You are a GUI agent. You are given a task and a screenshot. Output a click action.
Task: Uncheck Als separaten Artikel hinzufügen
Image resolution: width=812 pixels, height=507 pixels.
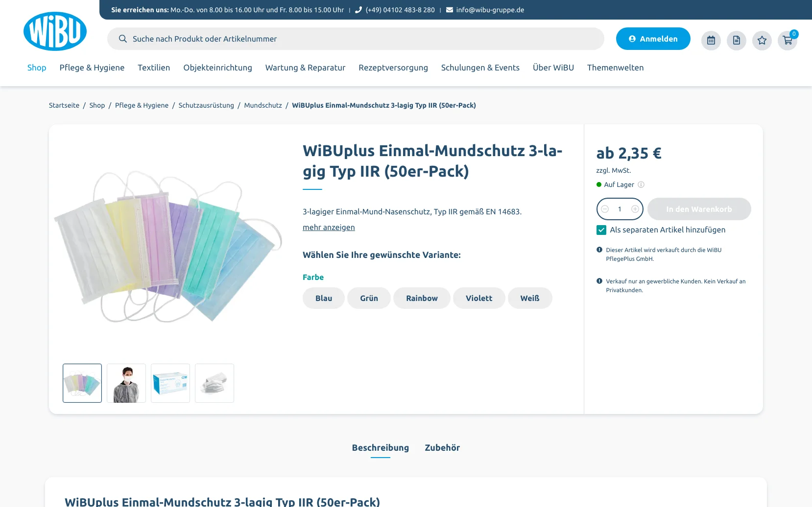(x=601, y=230)
